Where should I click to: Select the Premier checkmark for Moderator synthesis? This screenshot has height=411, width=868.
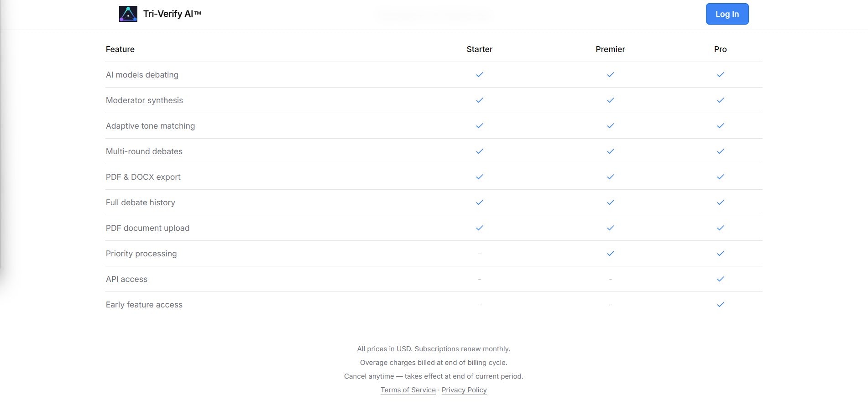click(x=610, y=100)
